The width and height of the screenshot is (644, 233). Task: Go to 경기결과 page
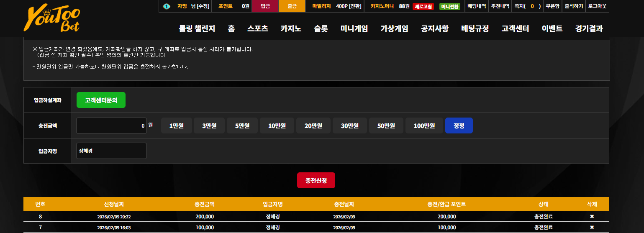589,29
